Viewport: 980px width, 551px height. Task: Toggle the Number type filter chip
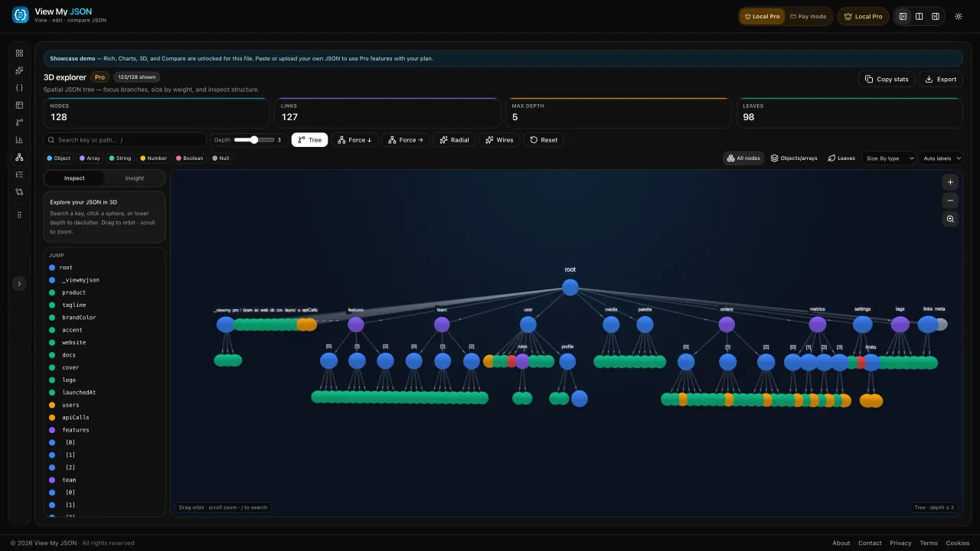[154, 158]
